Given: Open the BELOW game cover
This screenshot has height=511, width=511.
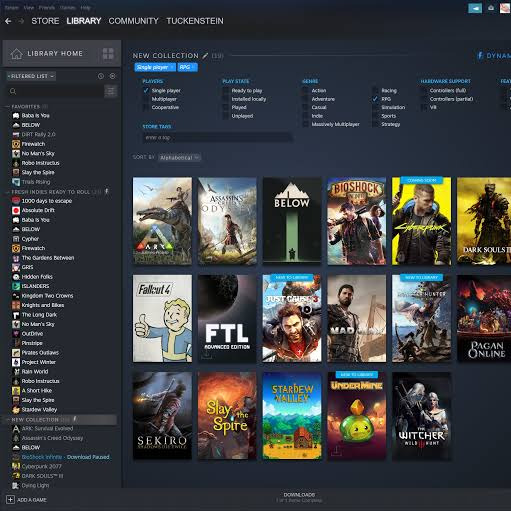Looking at the screenshot, I should click(x=292, y=221).
